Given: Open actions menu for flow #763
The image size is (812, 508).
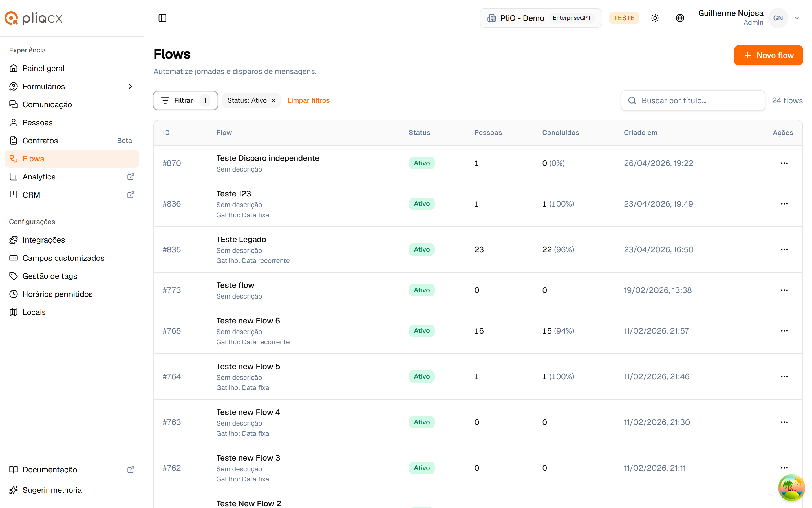Looking at the screenshot, I should [x=784, y=422].
